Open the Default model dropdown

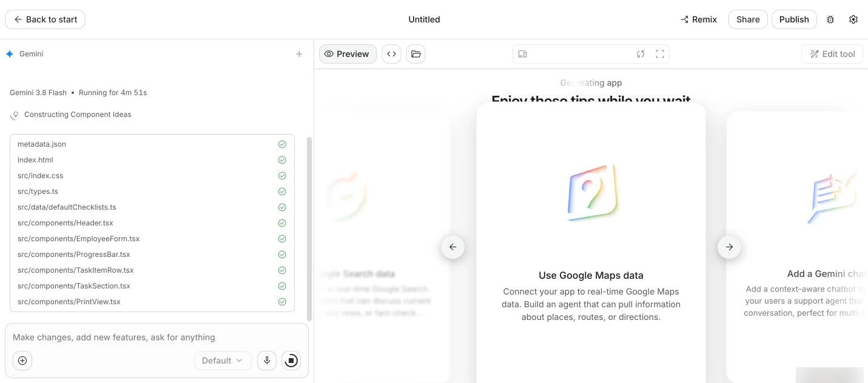pyautogui.click(x=222, y=361)
